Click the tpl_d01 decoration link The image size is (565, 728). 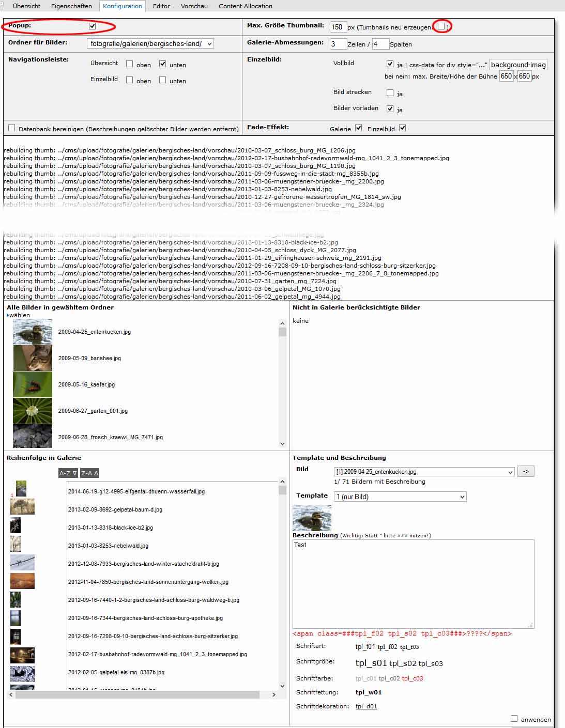click(x=366, y=706)
